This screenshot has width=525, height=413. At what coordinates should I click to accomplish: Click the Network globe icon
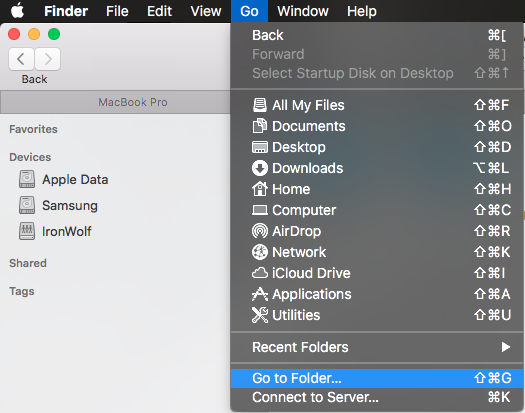click(x=259, y=252)
